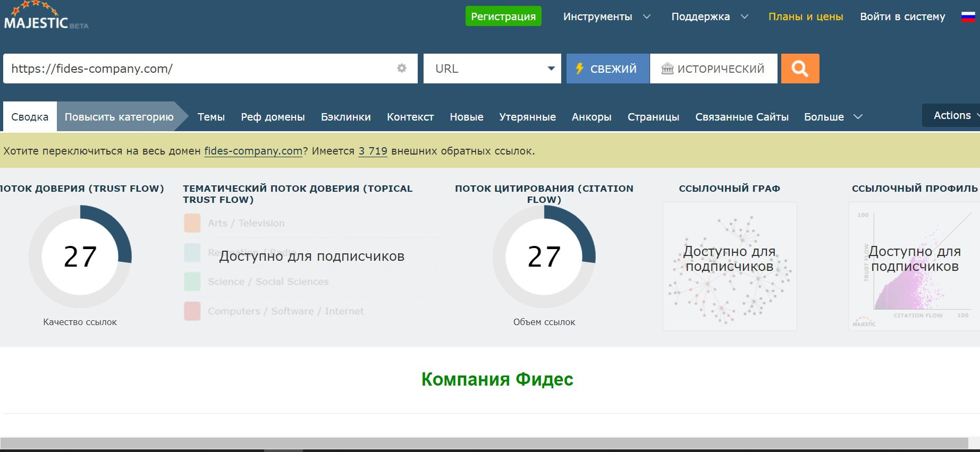Open the Связанные Сайты tab
This screenshot has width=980, height=452.
tap(742, 117)
